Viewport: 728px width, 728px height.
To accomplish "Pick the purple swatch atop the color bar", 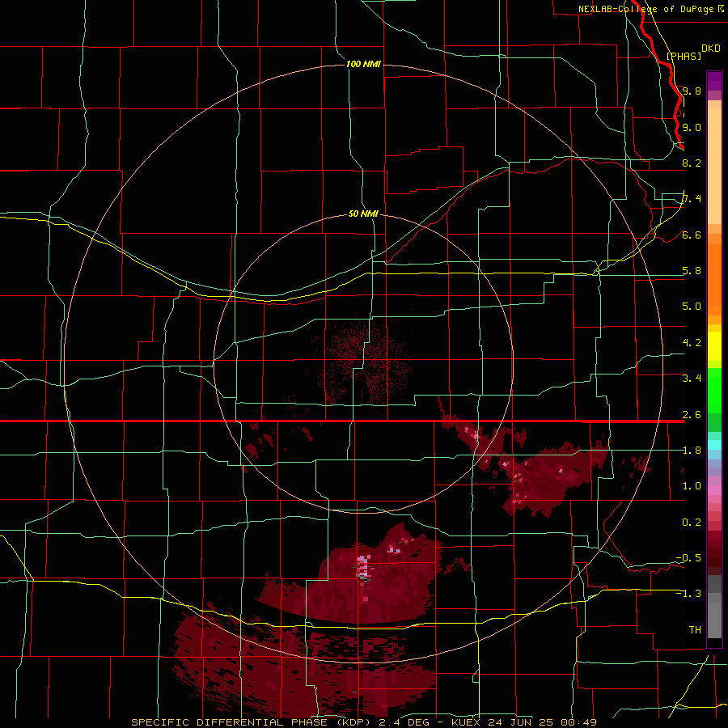I will coord(714,81).
